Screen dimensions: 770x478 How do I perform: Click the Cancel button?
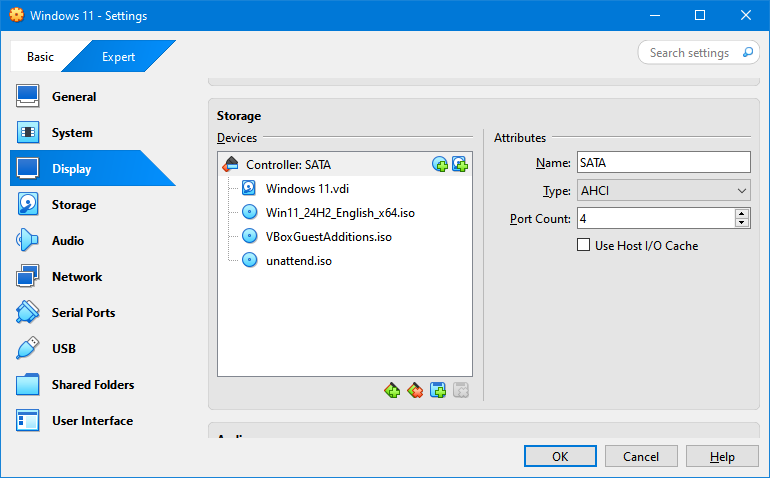pos(641,456)
